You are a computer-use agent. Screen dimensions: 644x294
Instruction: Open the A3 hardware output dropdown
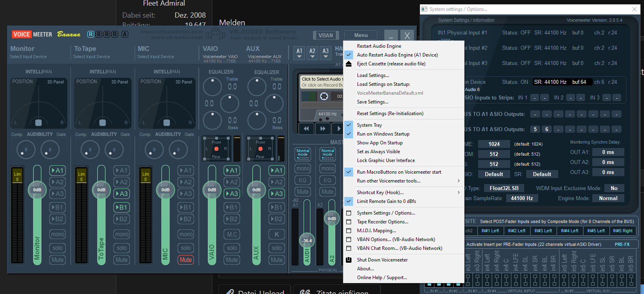(x=326, y=53)
